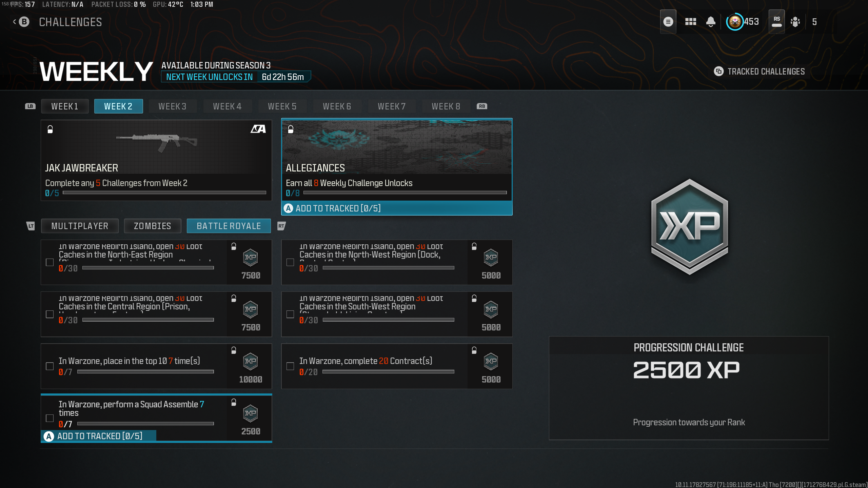Select the Zombies filter tab
The width and height of the screenshot is (868, 488).
152,226
